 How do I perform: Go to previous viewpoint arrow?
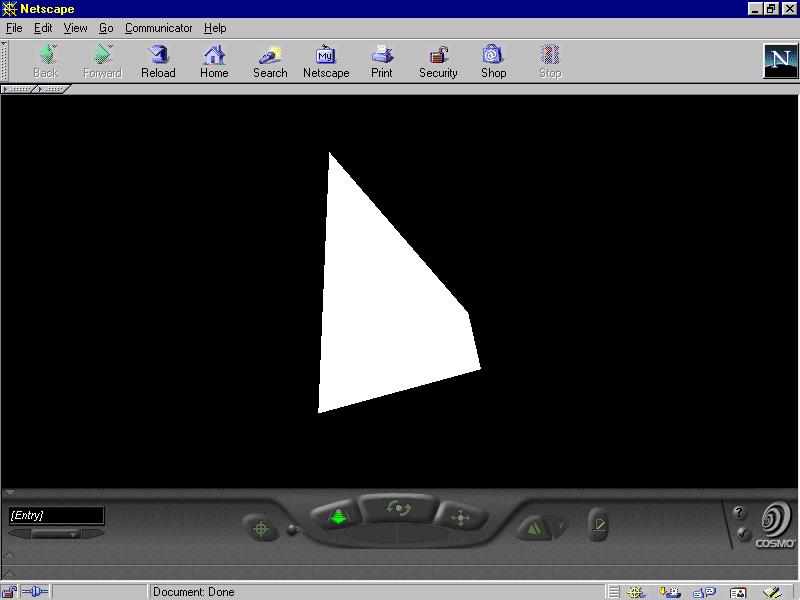(x=18, y=534)
